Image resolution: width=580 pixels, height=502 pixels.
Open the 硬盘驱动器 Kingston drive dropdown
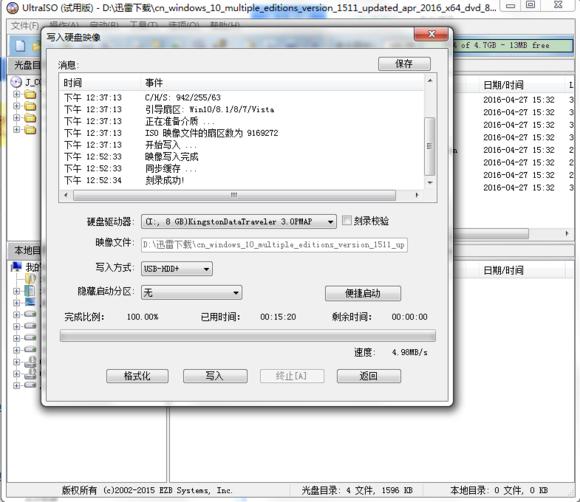[x=239, y=222]
